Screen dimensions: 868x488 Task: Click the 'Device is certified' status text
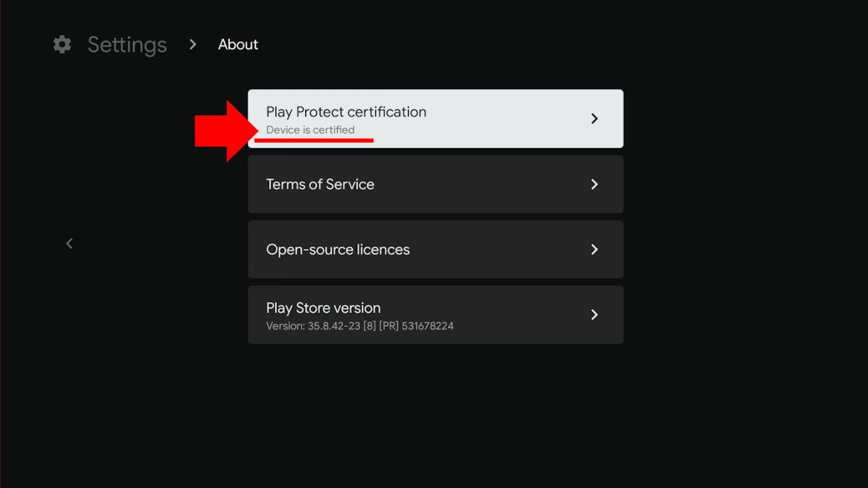pos(310,130)
